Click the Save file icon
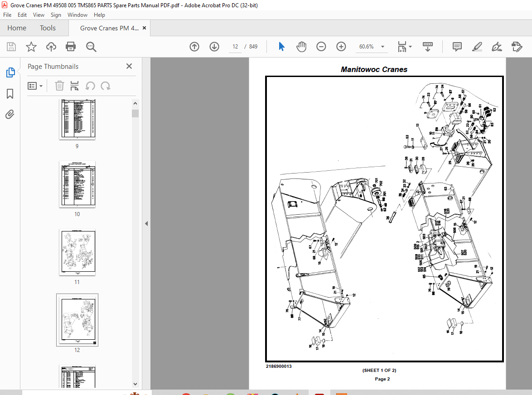The image size is (532, 395). pos(11,47)
